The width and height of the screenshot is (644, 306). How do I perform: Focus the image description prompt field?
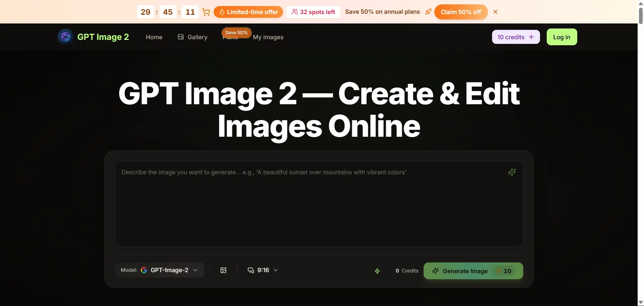click(x=319, y=204)
